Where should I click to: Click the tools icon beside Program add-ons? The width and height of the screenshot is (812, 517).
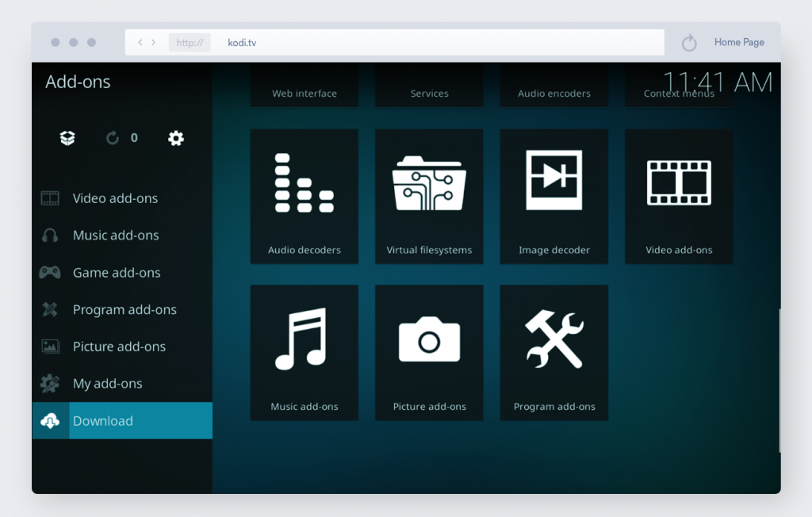coord(50,309)
